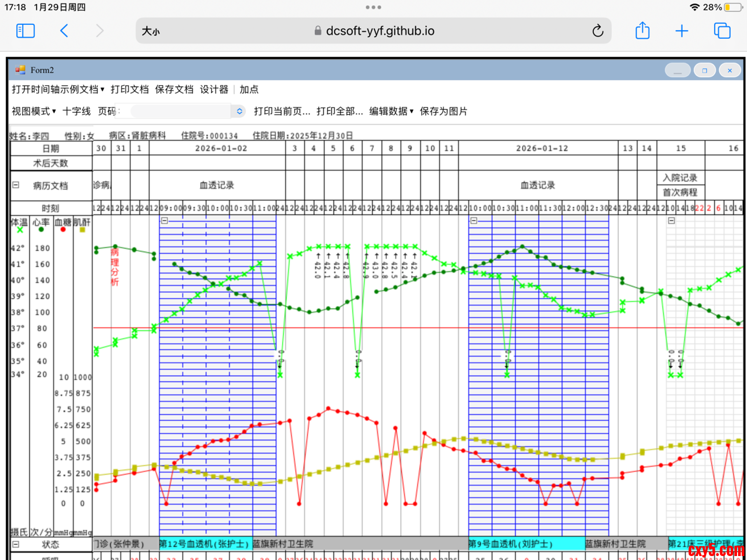Click the 打印文档 menu item
The image size is (747, 560).
[129, 89]
